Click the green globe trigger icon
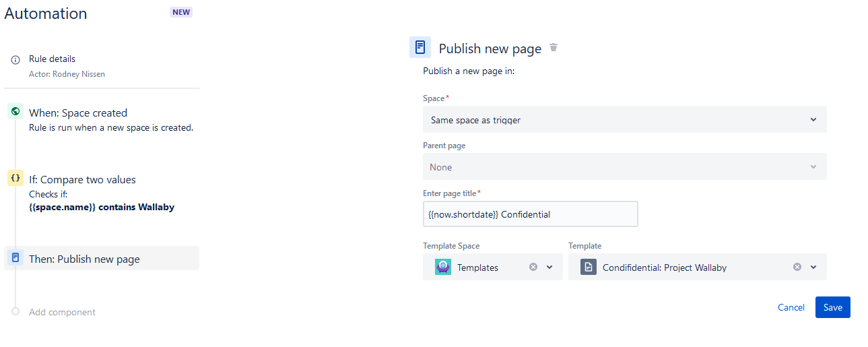The height and width of the screenshot is (347, 868). tap(15, 111)
